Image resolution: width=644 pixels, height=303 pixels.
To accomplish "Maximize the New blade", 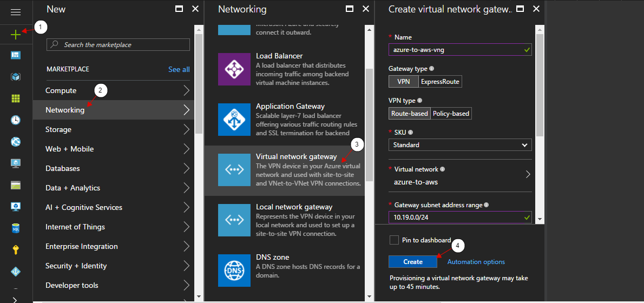I will (179, 9).
